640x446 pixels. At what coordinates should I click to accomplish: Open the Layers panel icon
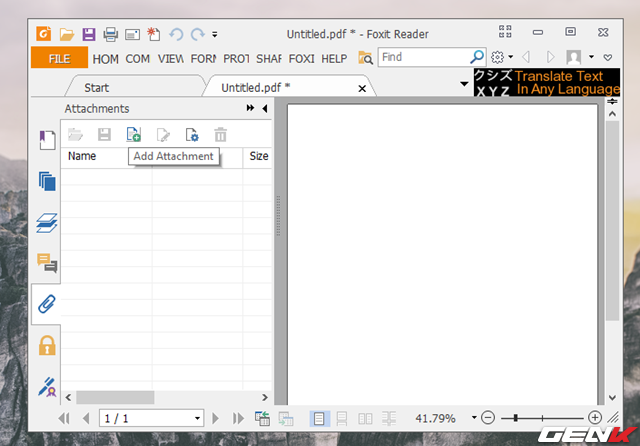click(47, 223)
